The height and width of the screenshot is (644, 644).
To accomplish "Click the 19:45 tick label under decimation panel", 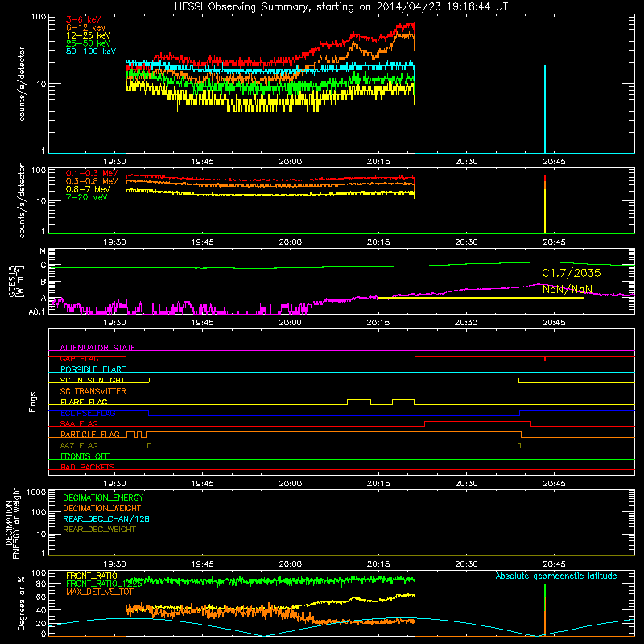I will click(x=203, y=564).
